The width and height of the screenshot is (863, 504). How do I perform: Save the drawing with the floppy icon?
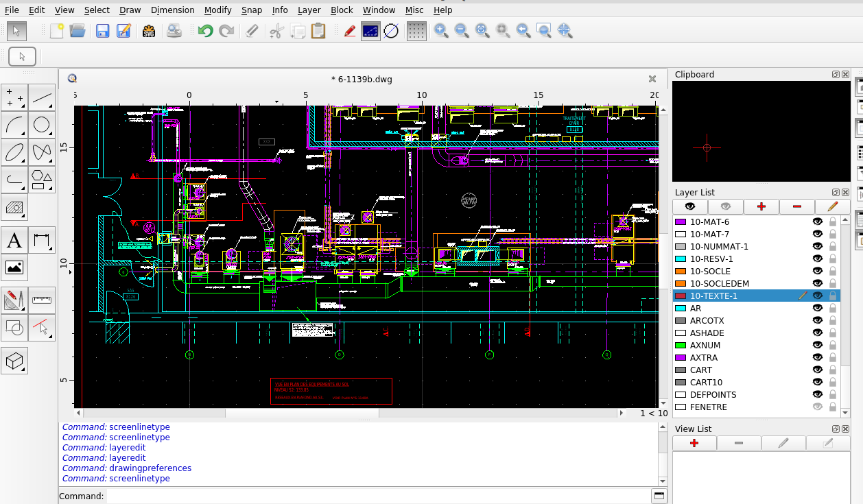click(103, 31)
